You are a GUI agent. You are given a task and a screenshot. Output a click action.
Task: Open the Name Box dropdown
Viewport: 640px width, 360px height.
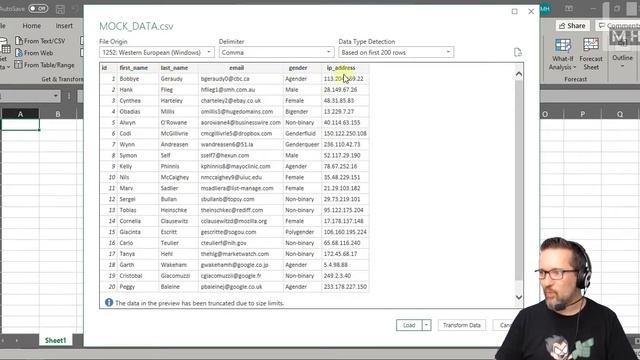coord(56,96)
